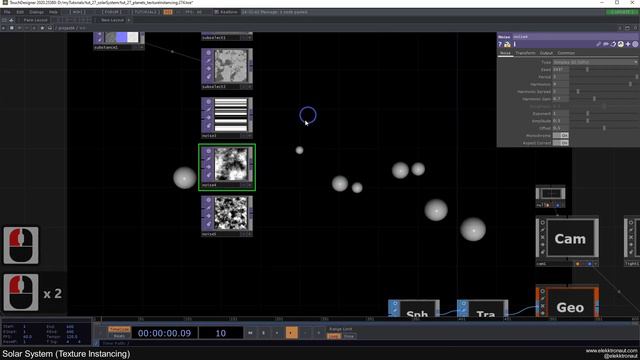This screenshot has width=640, height=360.
Task: Adjust the Harmonics slider handle
Action: (x=630, y=84)
